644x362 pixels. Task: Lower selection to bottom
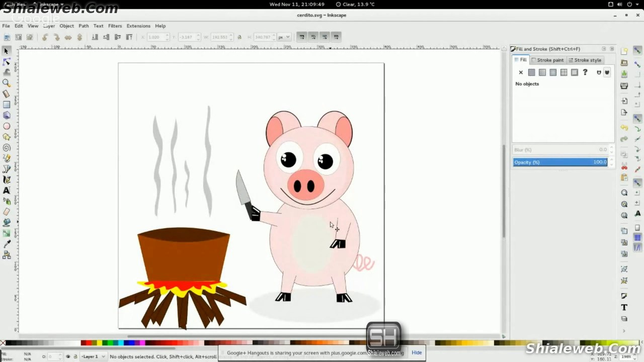[x=95, y=37]
